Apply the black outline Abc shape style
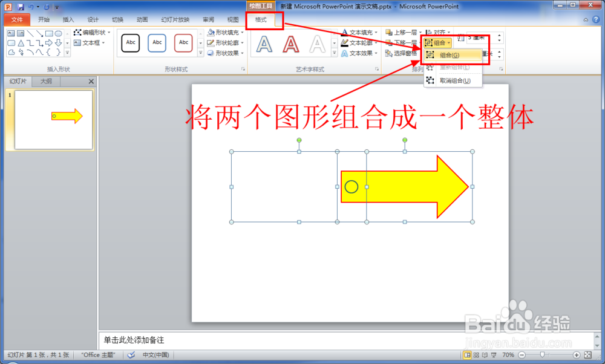 click(x=131, y=43)
